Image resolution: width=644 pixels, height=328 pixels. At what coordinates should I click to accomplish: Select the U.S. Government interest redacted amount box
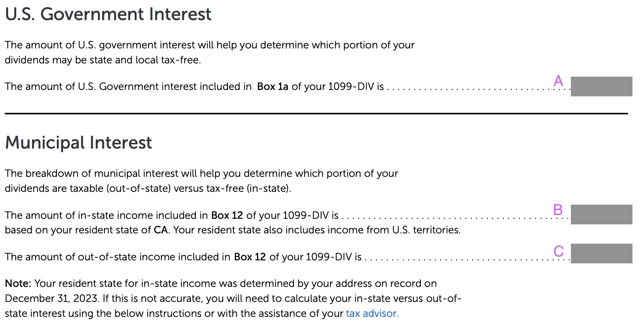tap(601, 86)
